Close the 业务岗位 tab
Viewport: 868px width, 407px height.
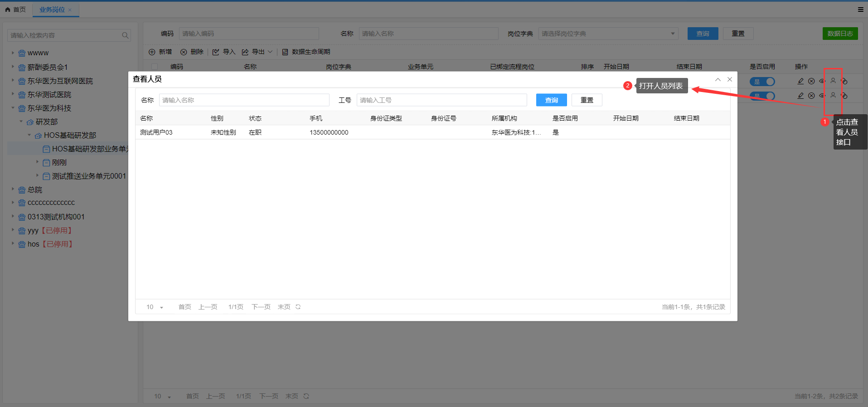(x=70, y=10)
